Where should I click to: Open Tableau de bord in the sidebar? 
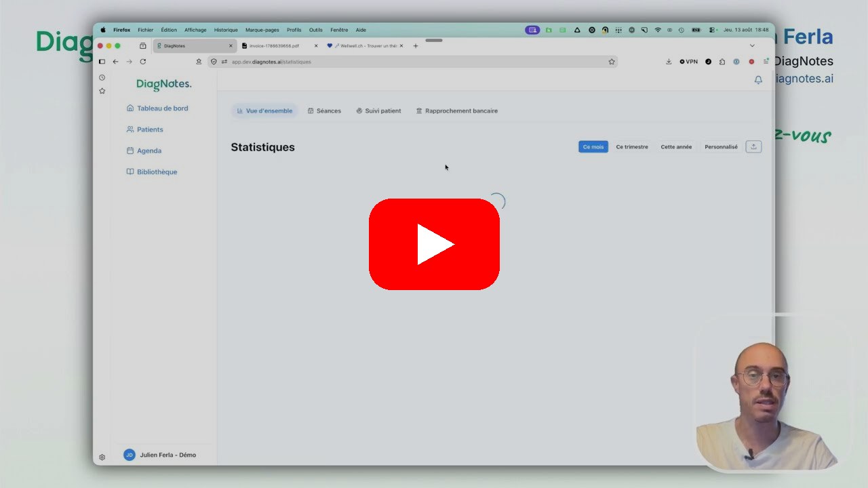tap(157, 108)
